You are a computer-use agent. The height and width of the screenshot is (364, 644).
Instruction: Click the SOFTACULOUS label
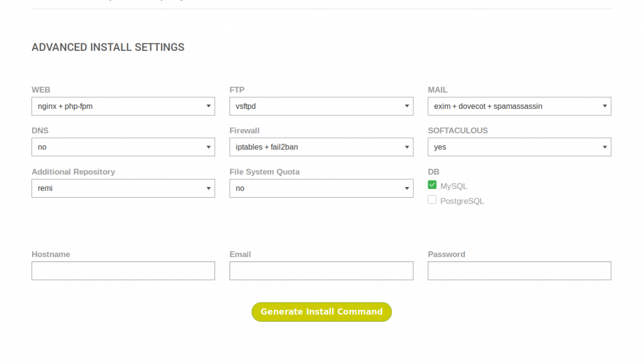(458, 130)
